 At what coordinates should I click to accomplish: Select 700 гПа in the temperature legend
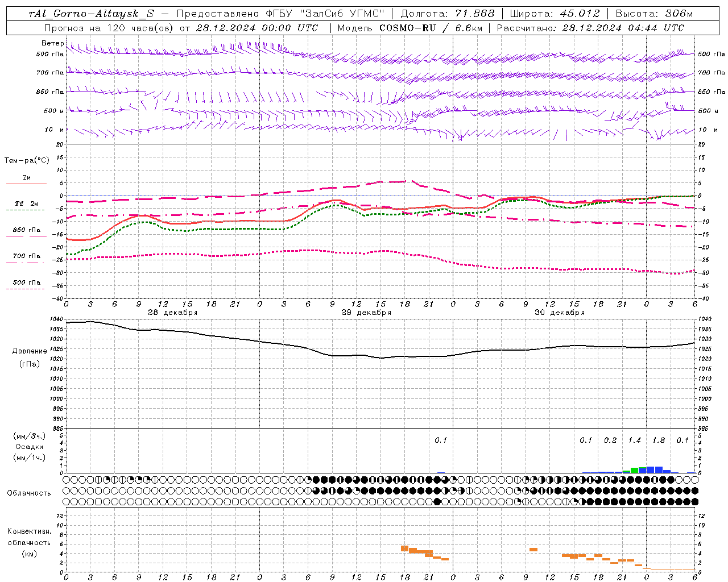coord(27,256)
